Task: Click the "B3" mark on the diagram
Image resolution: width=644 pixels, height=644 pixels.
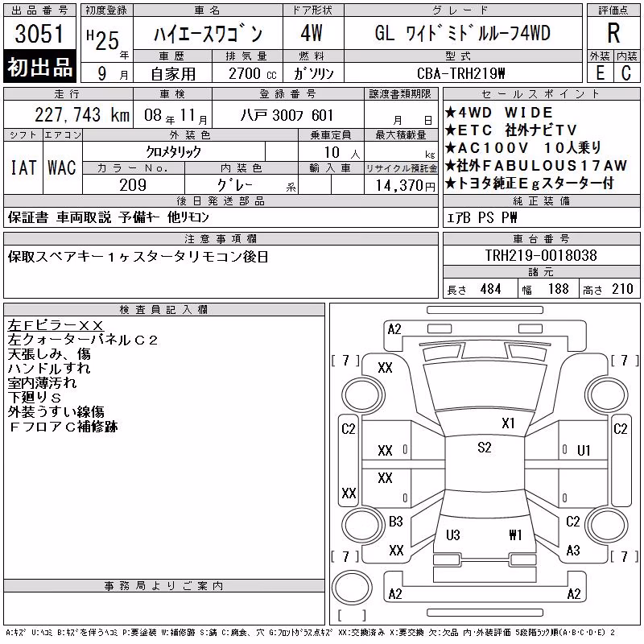Action: (396, 522)
